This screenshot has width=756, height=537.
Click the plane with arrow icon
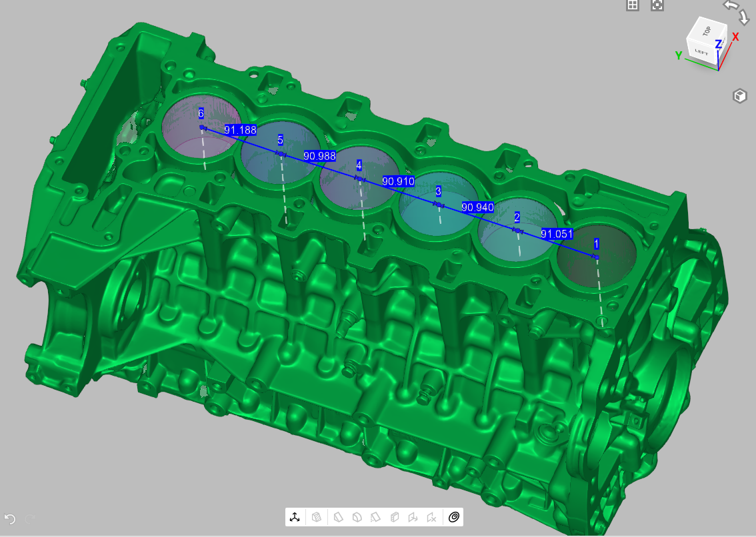[x=413, y=517]
